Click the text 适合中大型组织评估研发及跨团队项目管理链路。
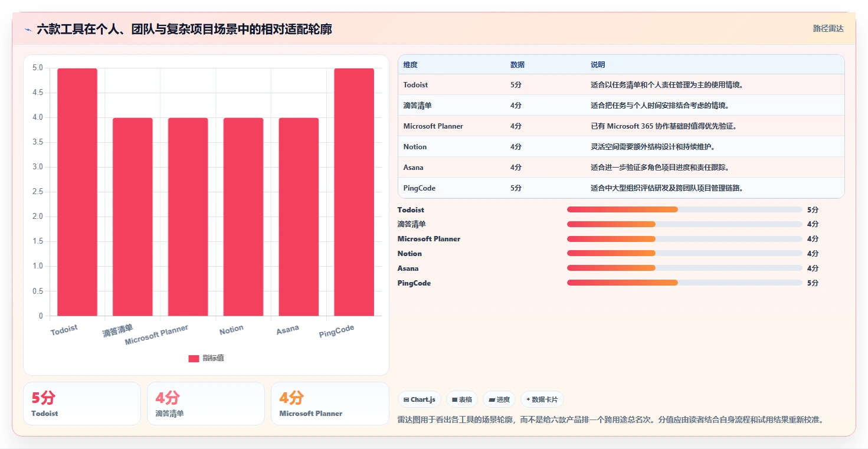 pyautogui.click(x=667, y=188)
